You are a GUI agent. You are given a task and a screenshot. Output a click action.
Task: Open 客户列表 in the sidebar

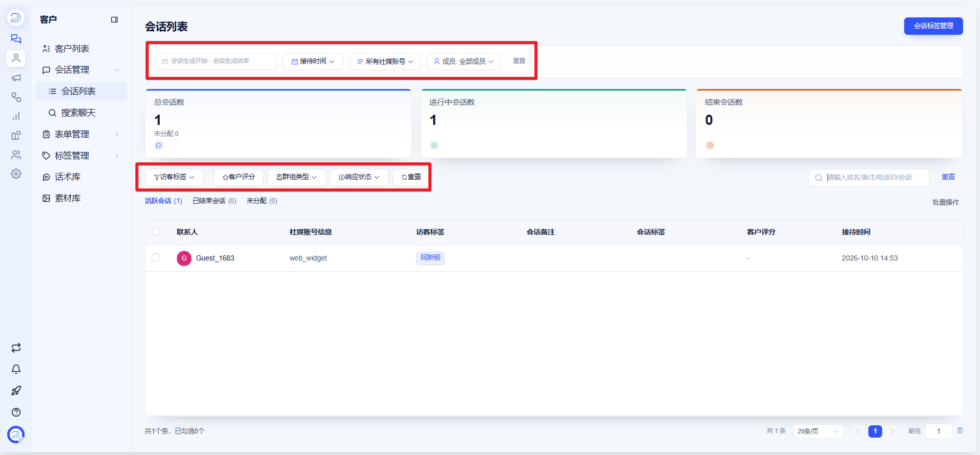[x=81, y=49]
